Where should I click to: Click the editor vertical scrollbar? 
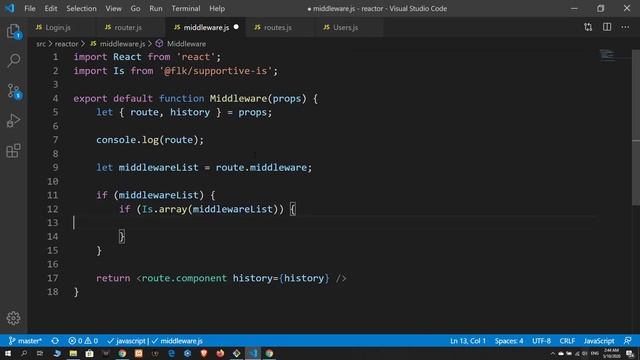click(636, 127)
